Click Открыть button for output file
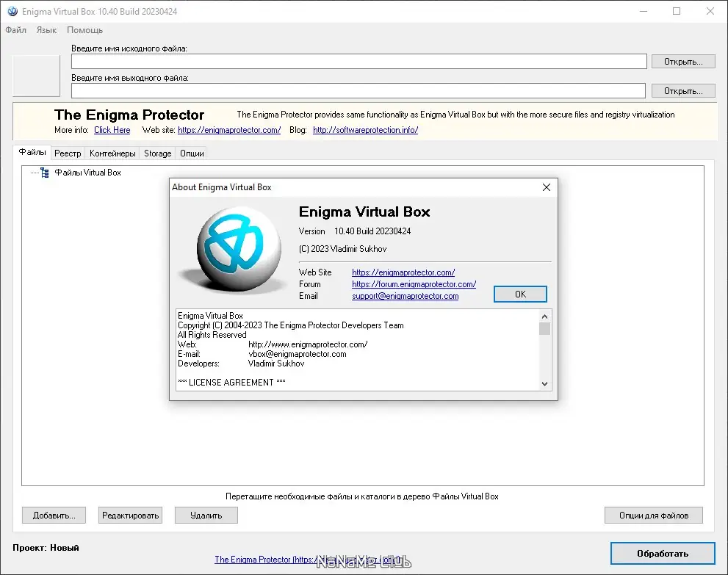 point(683,91)
